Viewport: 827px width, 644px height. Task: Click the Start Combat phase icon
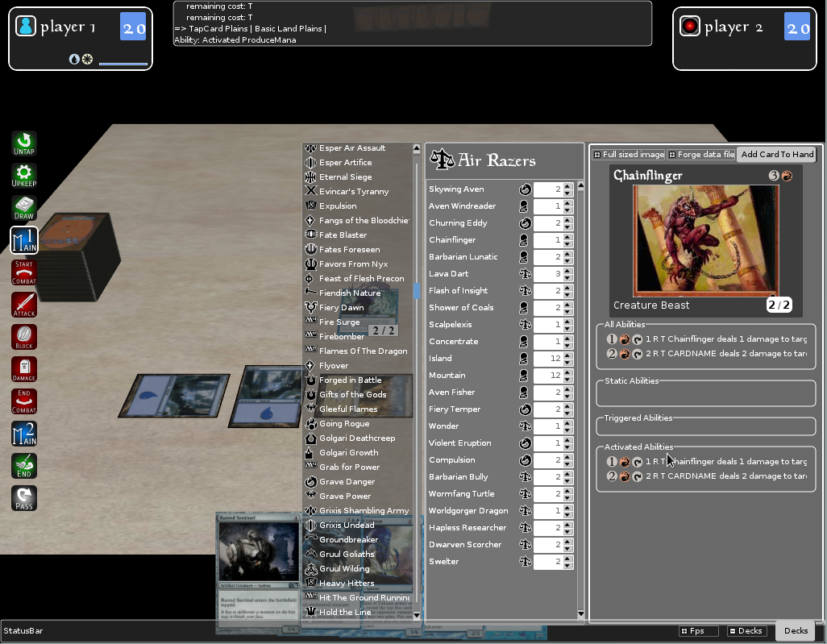pyautogui.click(x=24, y=272)
